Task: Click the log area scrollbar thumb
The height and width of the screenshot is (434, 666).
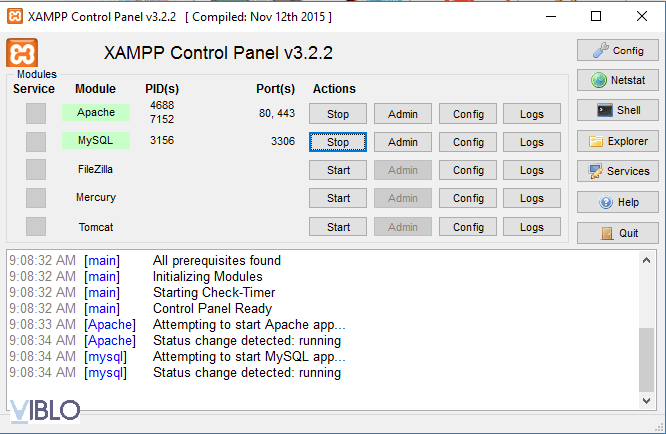Action: pos(646,360)
